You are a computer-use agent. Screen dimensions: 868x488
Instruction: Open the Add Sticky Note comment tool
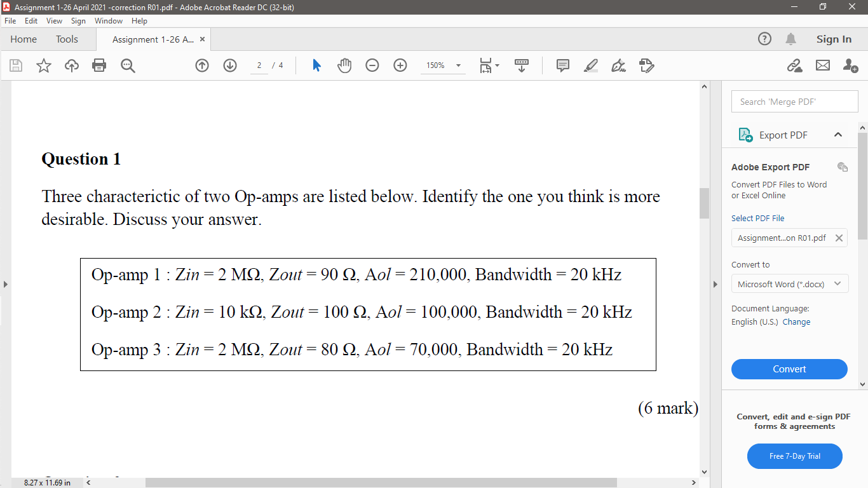[x=562, y=65]
